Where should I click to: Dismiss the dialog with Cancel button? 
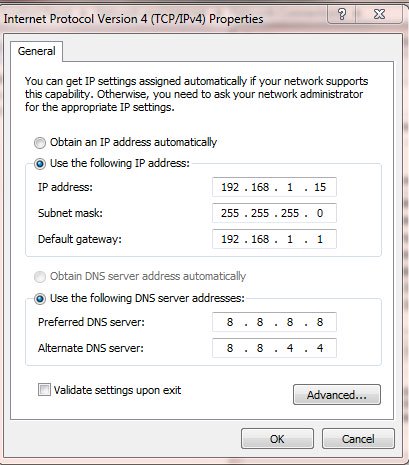[x=358, y=439]
